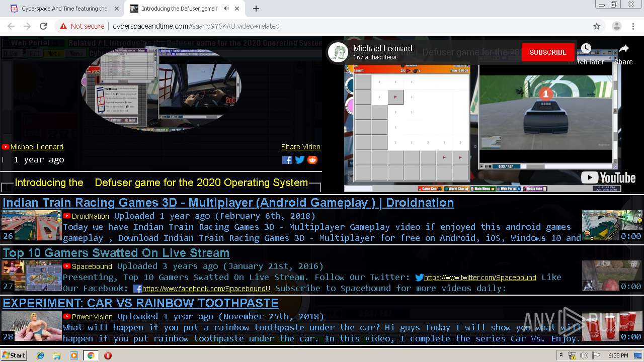Open the video on YouTube via its logo
The image size is (644, 362).
[x=608, y=177]
